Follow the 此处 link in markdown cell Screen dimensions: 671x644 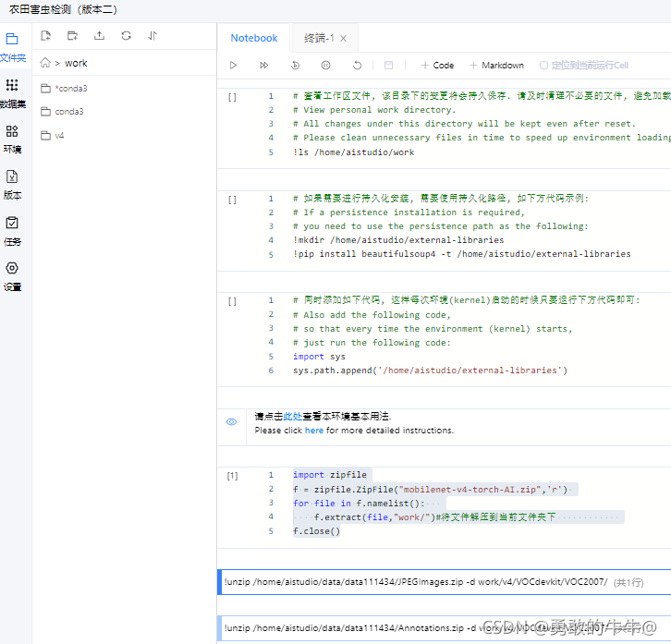(x=293, y=417)
